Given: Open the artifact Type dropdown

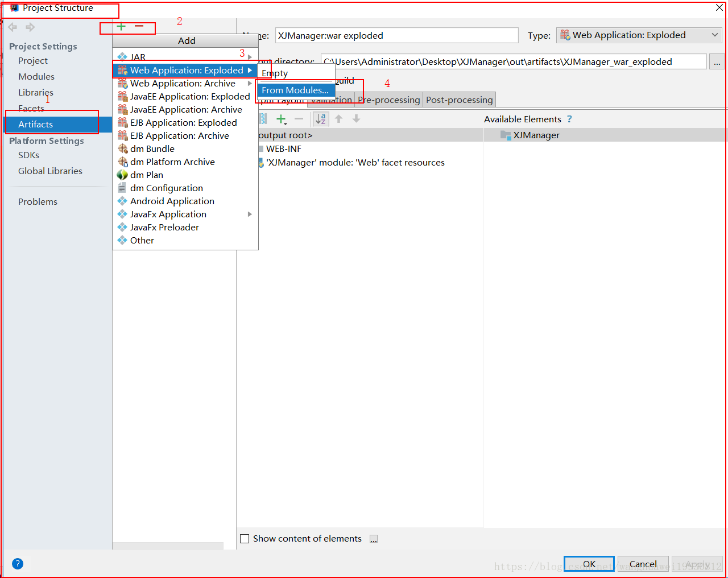Looking at the screenshot, I should [640, 35].
